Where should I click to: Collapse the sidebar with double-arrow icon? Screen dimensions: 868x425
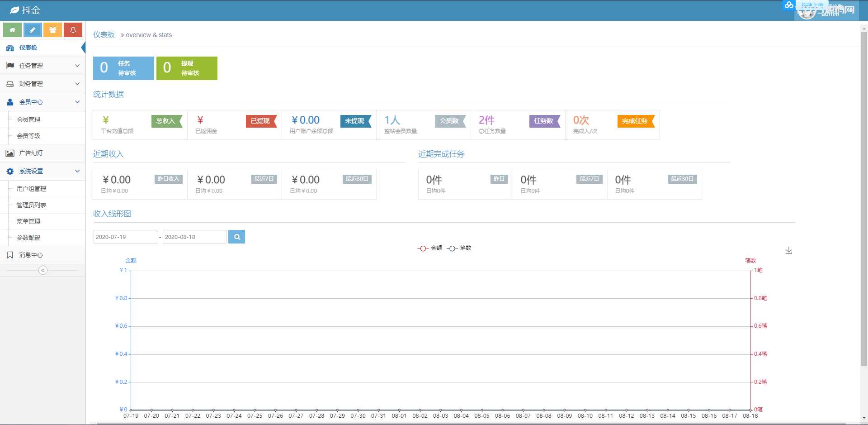43,270
